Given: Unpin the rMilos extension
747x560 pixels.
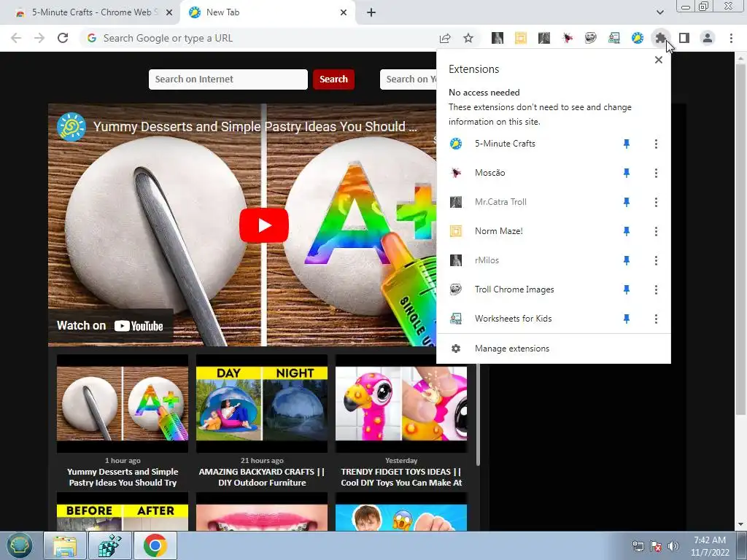Looking at the screenshot, I should tap(627, 260).
